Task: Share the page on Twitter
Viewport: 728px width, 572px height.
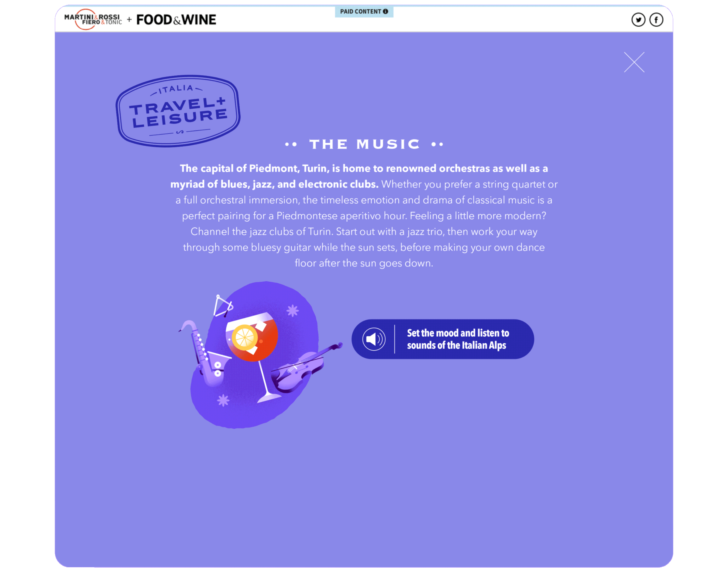Action: [x=638, y=20]
